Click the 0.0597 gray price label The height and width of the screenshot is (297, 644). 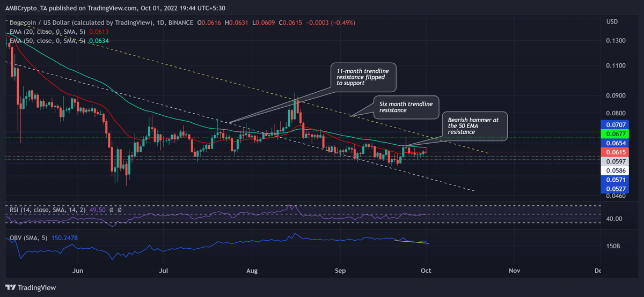(614, 161)
